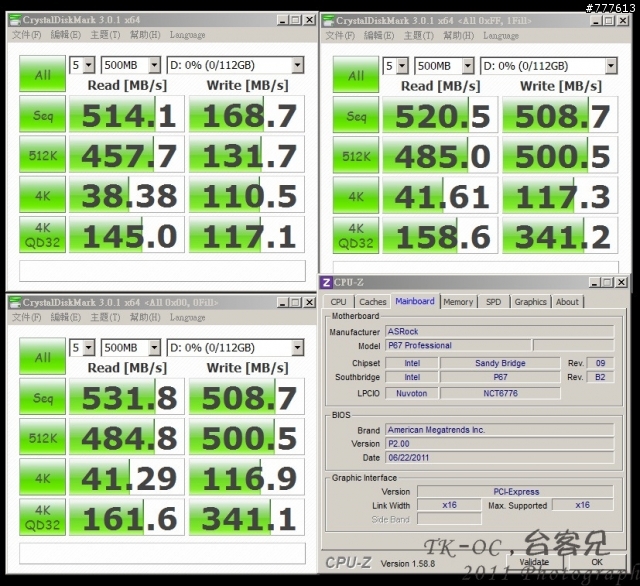Viewport: 640px width, 586px height.
Task: Select Mainboard tab in CPU-Z
Action: [x=415, y=301]
